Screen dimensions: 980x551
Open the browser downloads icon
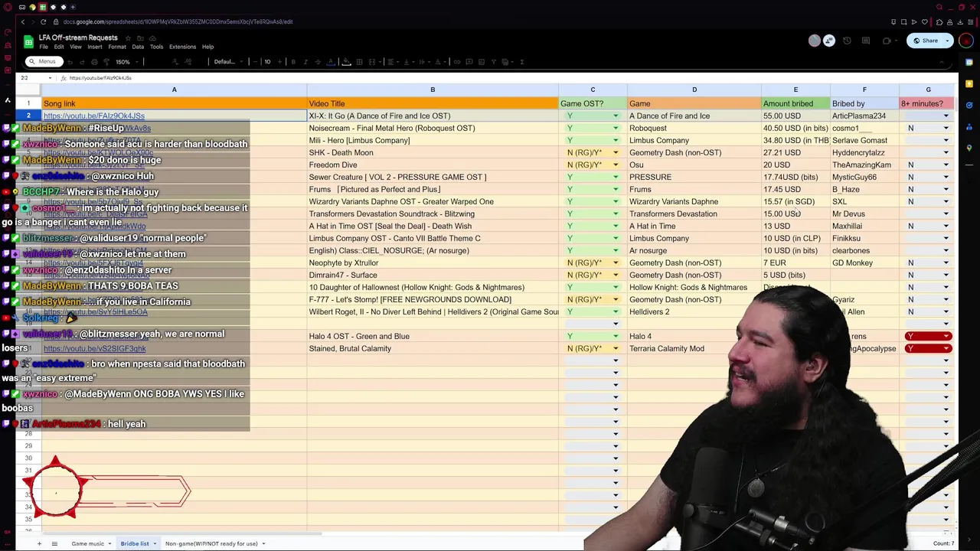[960, 22]
